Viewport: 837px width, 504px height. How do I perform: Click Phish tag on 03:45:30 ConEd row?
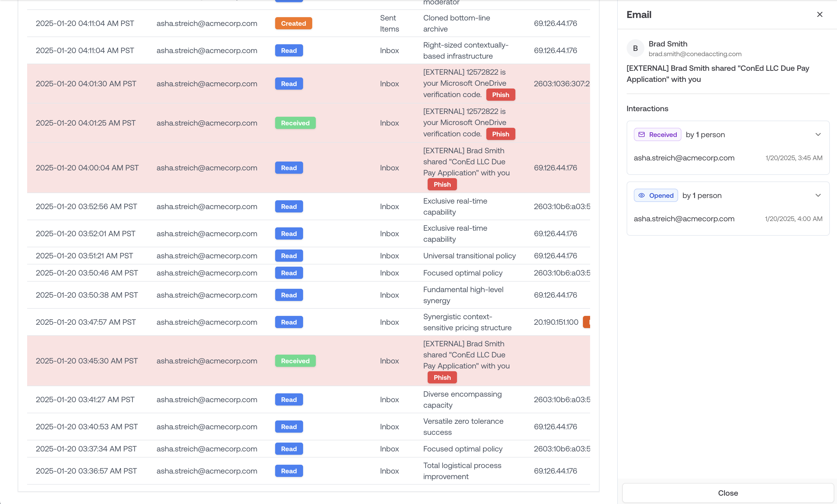pos(442,377)
